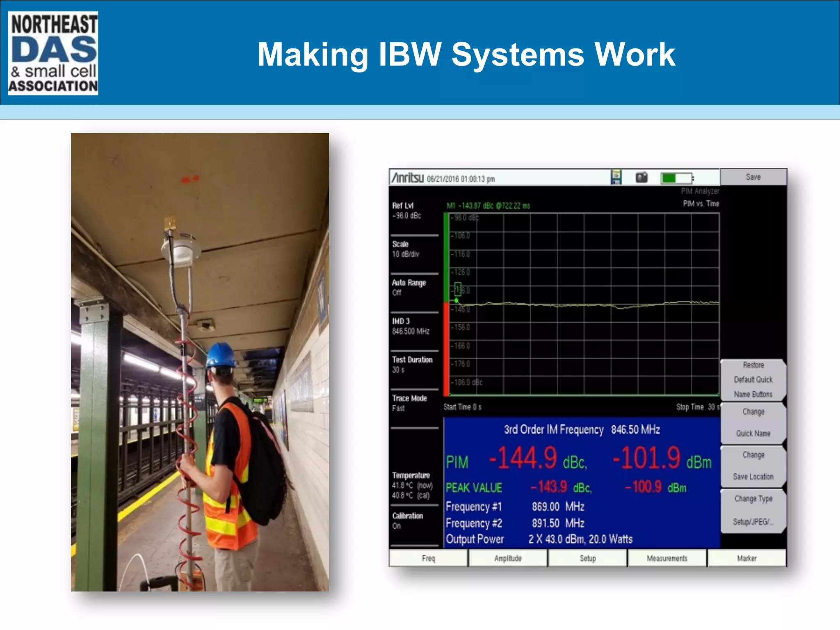Image resolution: width=840 pixels, height=630 pixels.
Task: Click the battery level indicator
Action: 677,178
